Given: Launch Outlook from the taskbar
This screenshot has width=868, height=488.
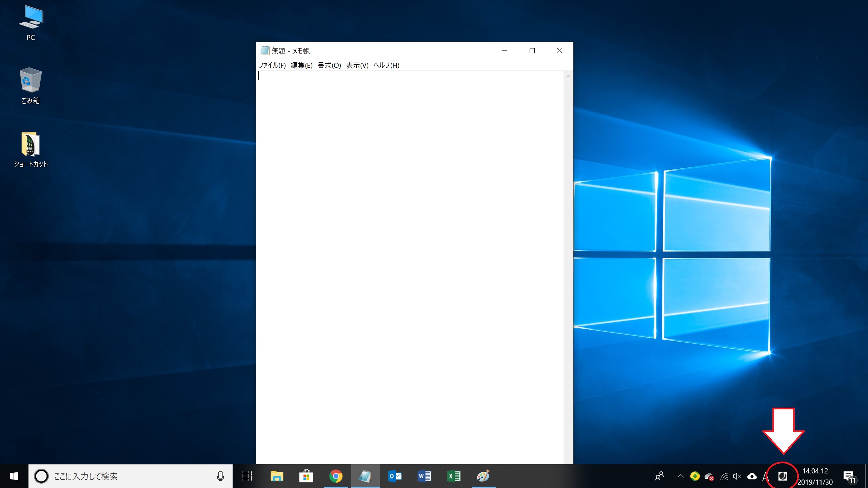Looking at the screenshot, I should (x=395, y=476).
